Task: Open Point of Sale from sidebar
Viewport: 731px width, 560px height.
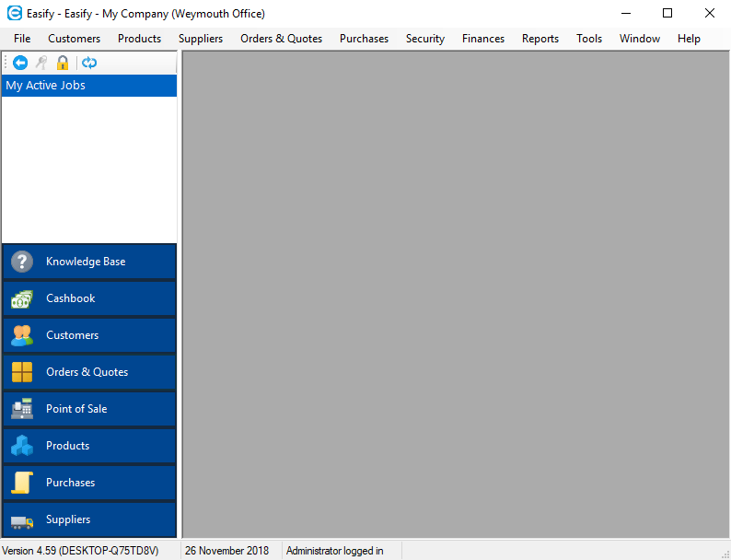Action: (x=89, y=409)
